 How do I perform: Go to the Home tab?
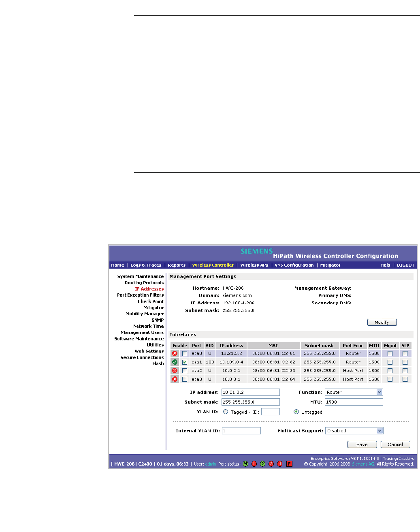coord(117,265)
